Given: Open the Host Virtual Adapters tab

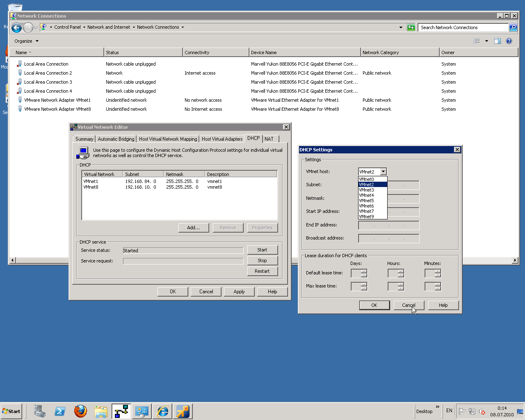Looking at the screenshot, I should pos(222,139).
